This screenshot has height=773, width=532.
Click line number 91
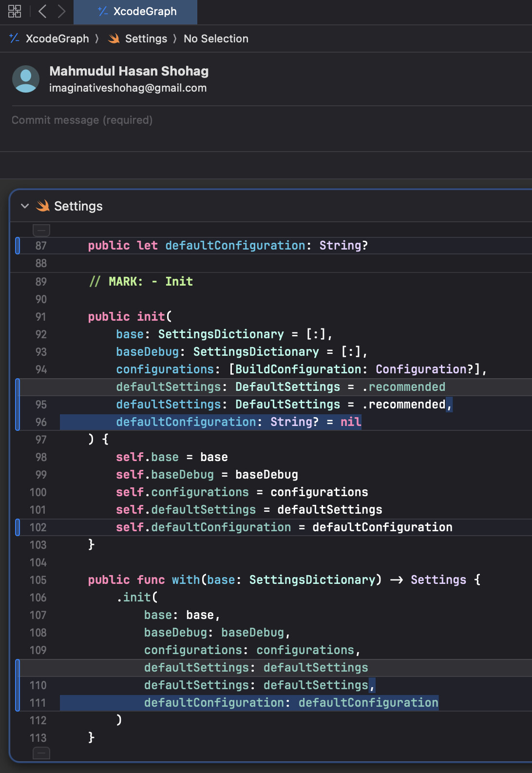(41, 317)
